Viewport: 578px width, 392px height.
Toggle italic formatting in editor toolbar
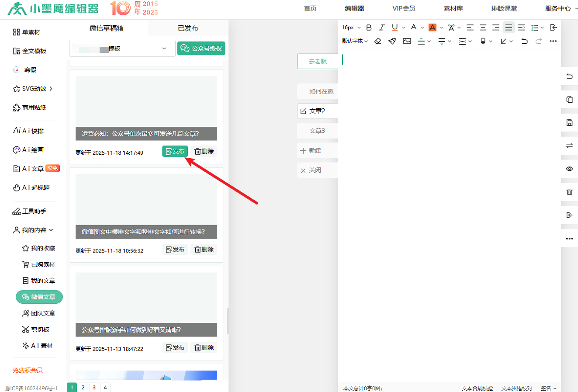pos(382,28)
